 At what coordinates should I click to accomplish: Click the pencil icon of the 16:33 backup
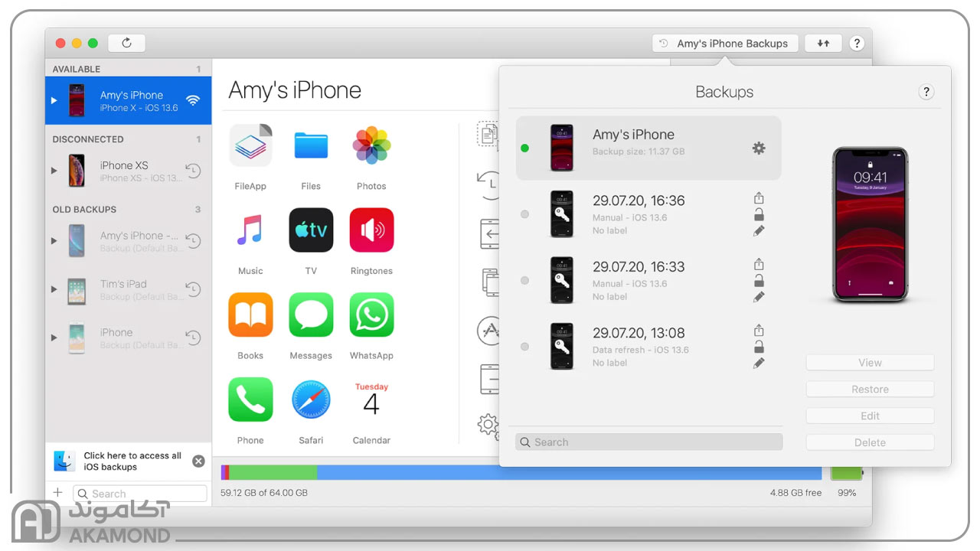click(759, 297)
